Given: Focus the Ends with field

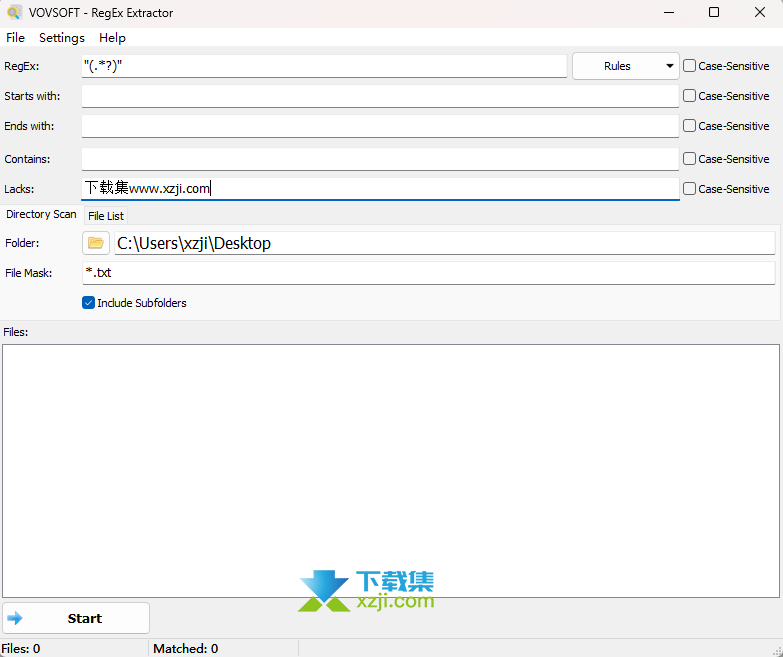Looking at the screenshot, I should coord(380,126).
